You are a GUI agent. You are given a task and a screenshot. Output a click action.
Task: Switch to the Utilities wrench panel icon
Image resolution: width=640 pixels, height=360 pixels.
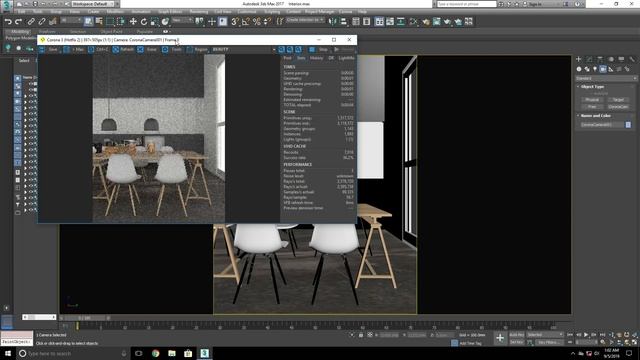point(632,60)
